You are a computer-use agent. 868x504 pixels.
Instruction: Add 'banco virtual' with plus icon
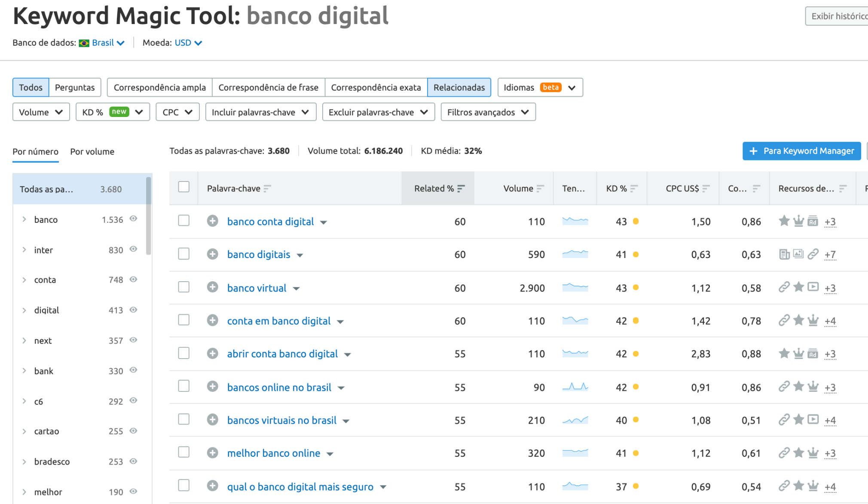pos(212,287)
